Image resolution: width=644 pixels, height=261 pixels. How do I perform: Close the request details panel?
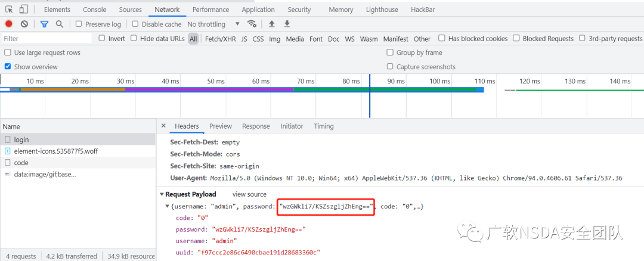[x=163, y=126]
